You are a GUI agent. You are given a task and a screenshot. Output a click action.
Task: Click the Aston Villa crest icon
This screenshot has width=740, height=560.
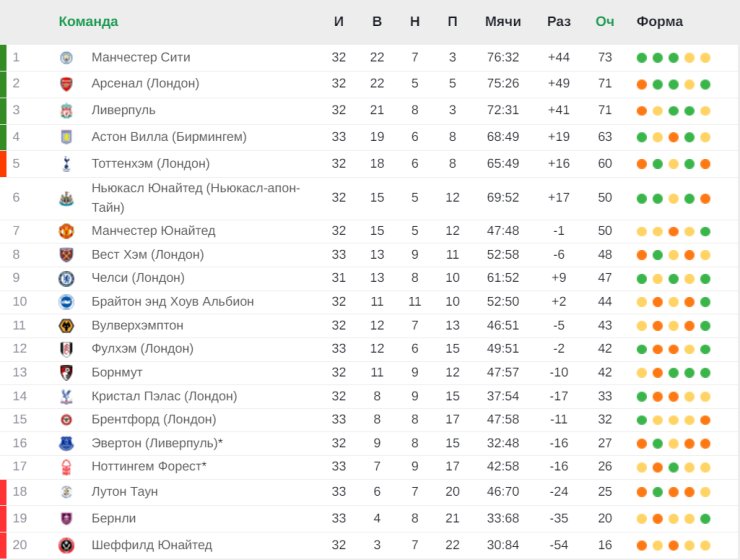click(66, 137)
